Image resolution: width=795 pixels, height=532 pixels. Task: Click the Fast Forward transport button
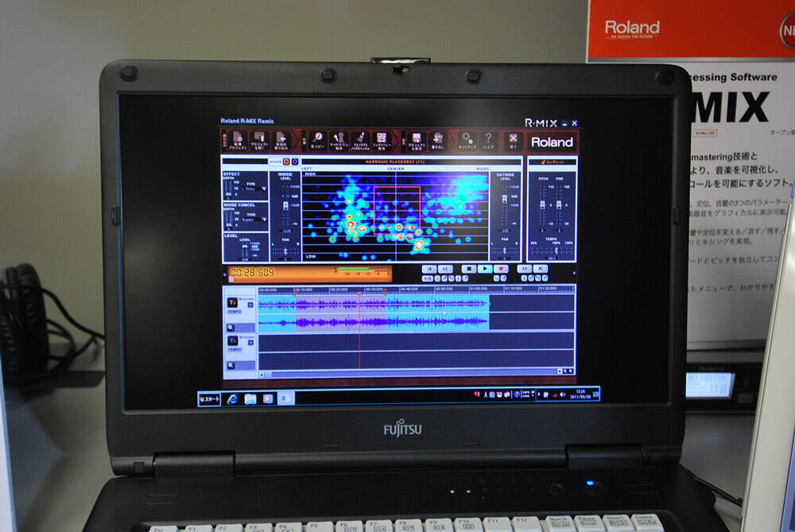[x=524, y=269]
